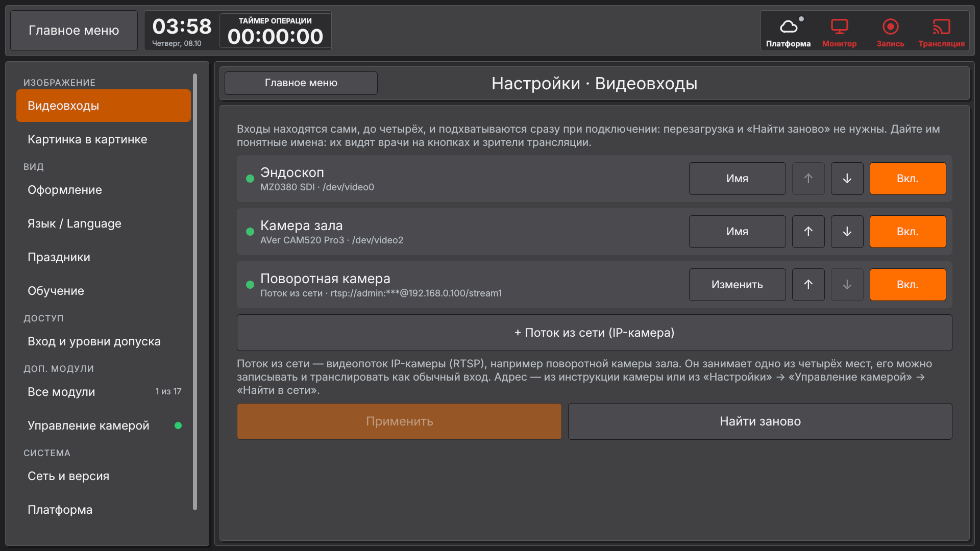Click top-left Главное меню button
Screen dimensions: 980x551
coord(74,31)
